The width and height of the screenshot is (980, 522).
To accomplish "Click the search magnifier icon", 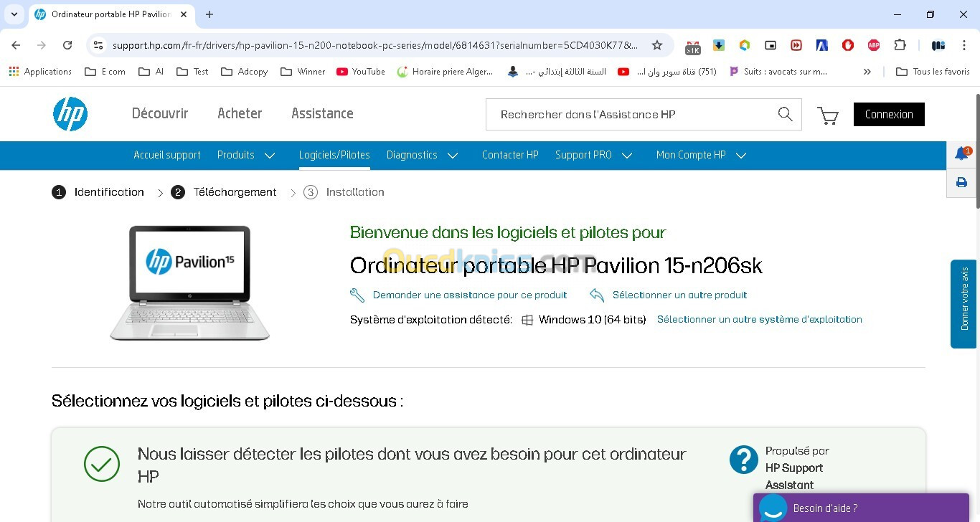I will tap(785, 114).
